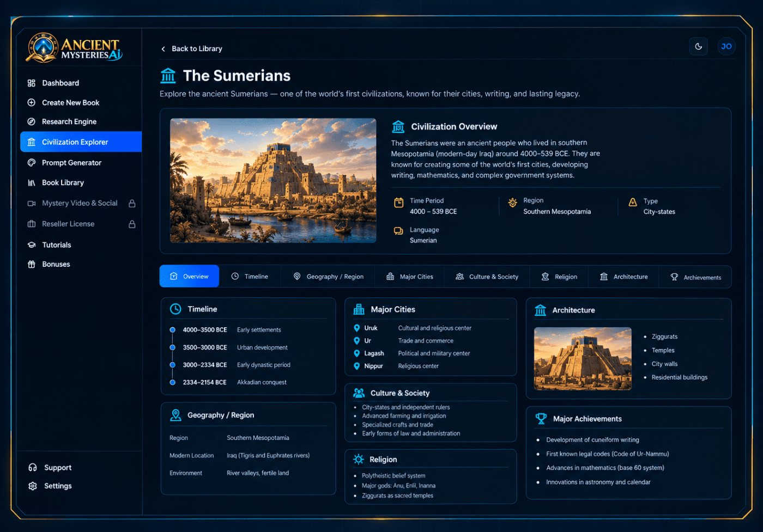Go back using the arrow chevron
The height and width of the screenshot is (532, 763).
(163, 49)
